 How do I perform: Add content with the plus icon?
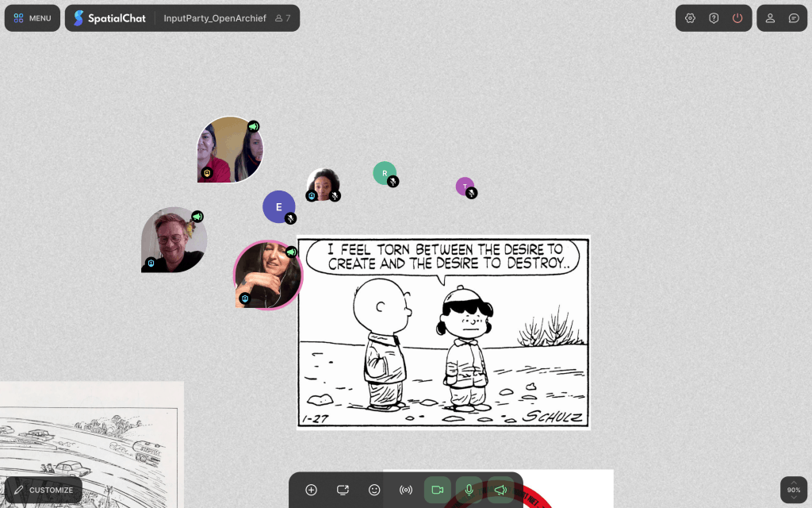pos(311,490)
